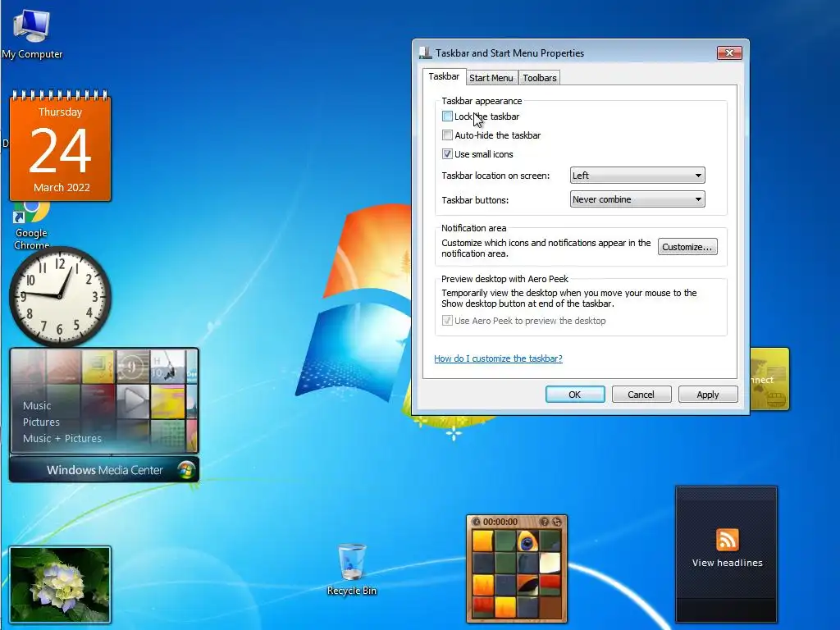Select Music + Pictures in Media Center gadget
840x630 pixels.
point(62,438)
